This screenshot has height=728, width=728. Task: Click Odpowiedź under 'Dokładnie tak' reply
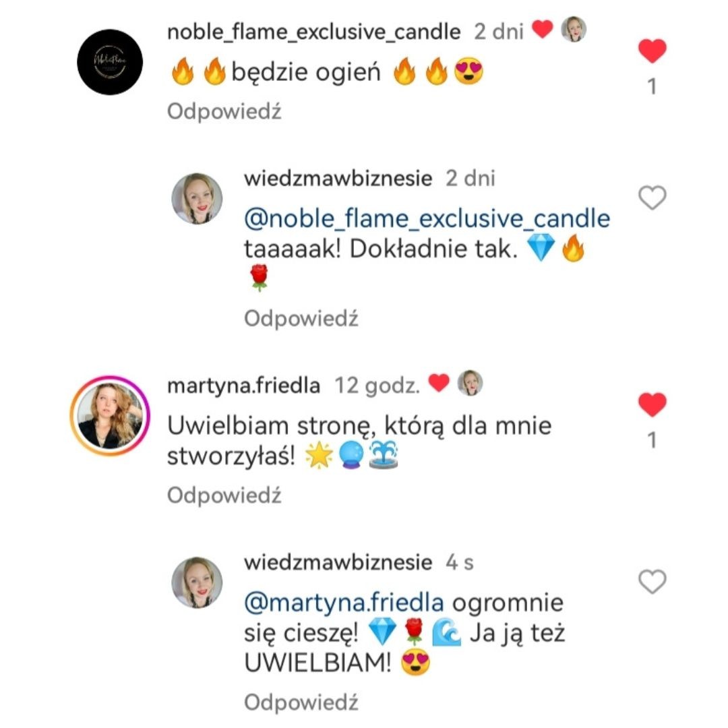pyautogui.click(x=301, y=319)
